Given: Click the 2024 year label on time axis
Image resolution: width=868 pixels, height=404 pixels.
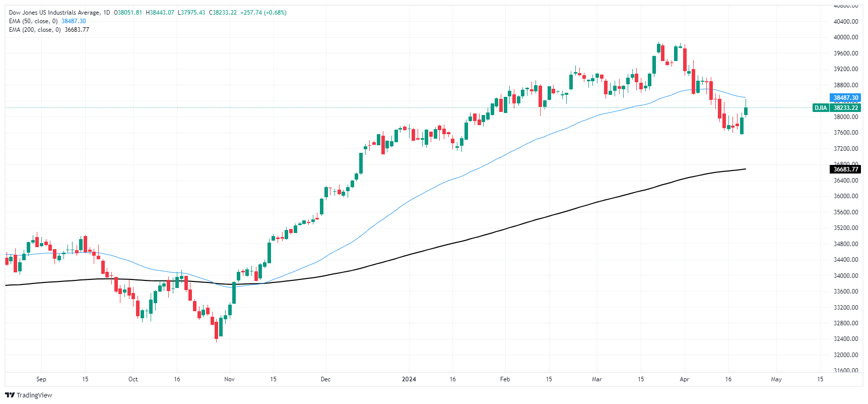Looking at the screenshot, I should click(x=409, y=379).
